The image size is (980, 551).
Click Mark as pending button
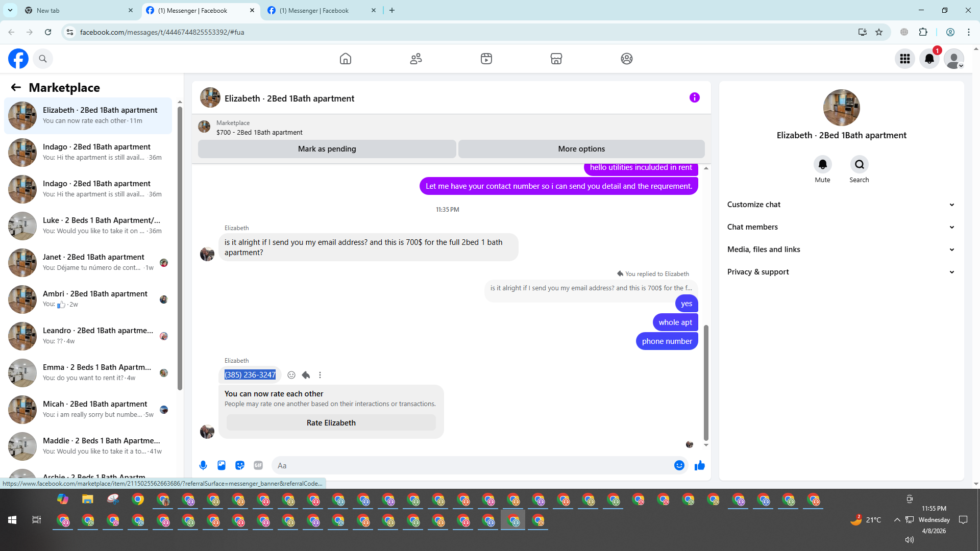(327, 149)
